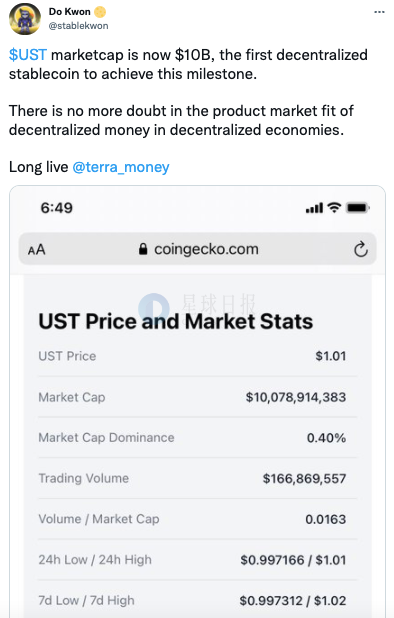Click the three-dot more options icon
394x618 pixels.
coord(379,12)
